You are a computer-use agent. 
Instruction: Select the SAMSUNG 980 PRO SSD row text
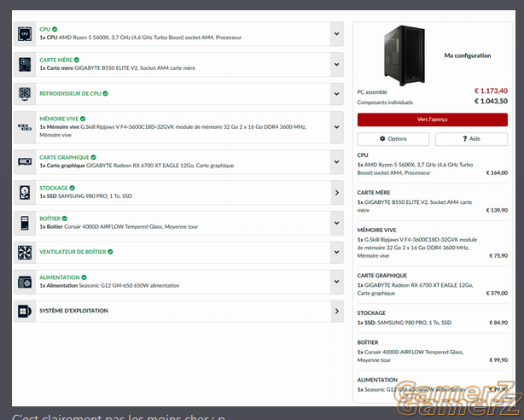[86, 196]
